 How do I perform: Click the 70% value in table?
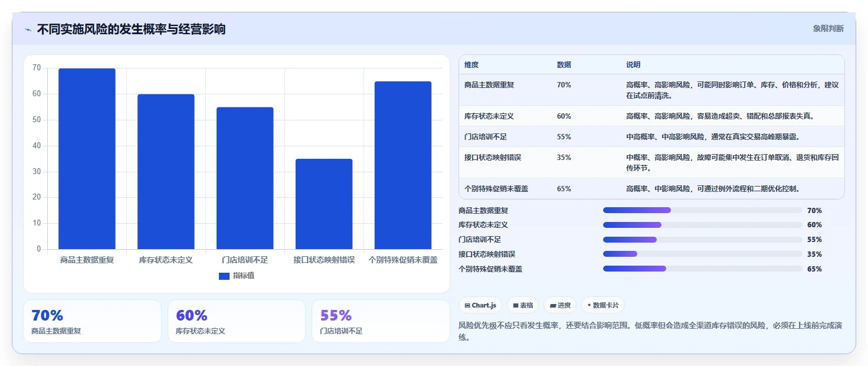pyautogui.click(x=564, y=85)
